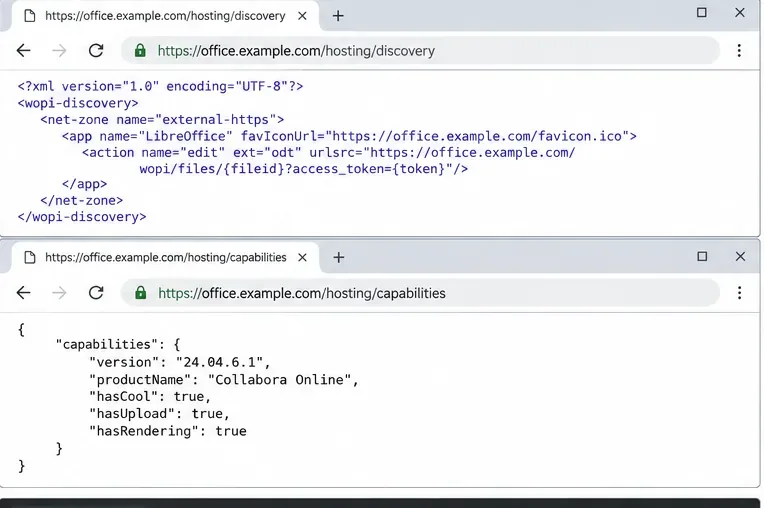Click the closing </app> tag
764x508 pixels.
(84, 184)
